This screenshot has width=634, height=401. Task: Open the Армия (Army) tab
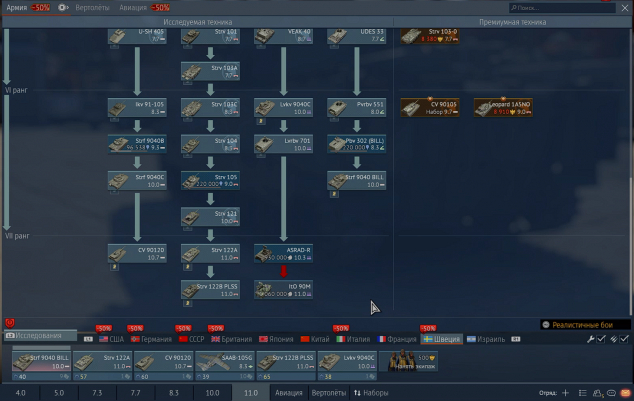(x=17, y=8)
